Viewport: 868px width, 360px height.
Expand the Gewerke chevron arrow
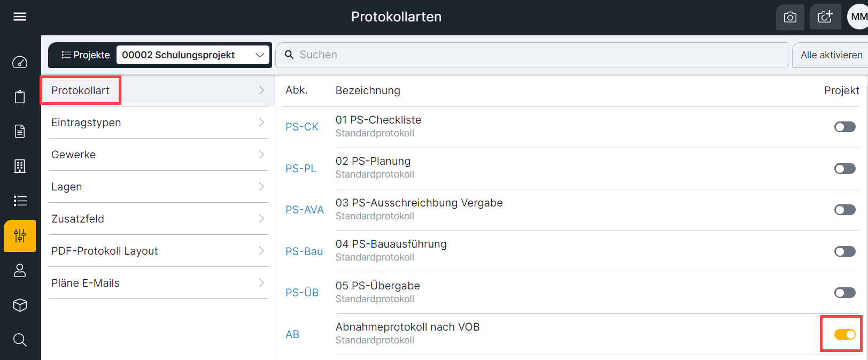[x=261, y=155]
